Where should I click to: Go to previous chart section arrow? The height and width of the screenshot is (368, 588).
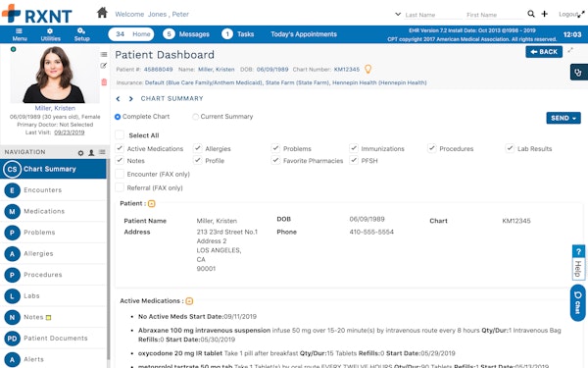coord(119,99)
